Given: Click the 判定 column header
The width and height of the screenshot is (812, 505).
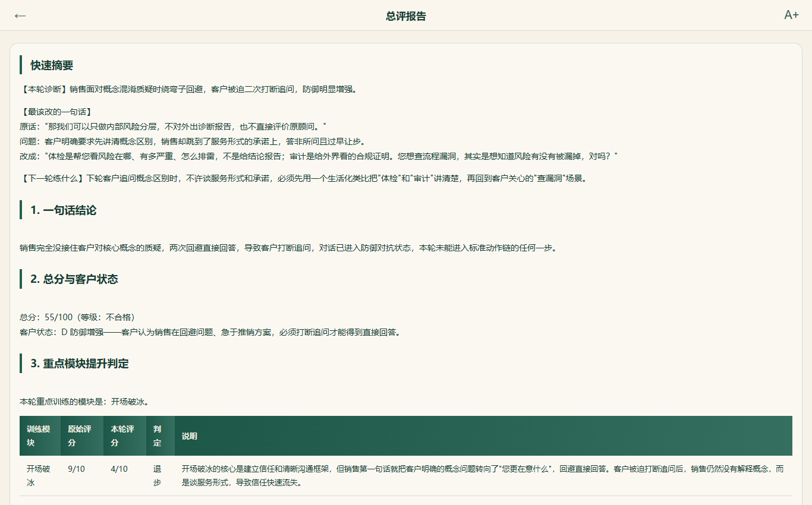Looking at the screenshot, I should pos(160,435).
